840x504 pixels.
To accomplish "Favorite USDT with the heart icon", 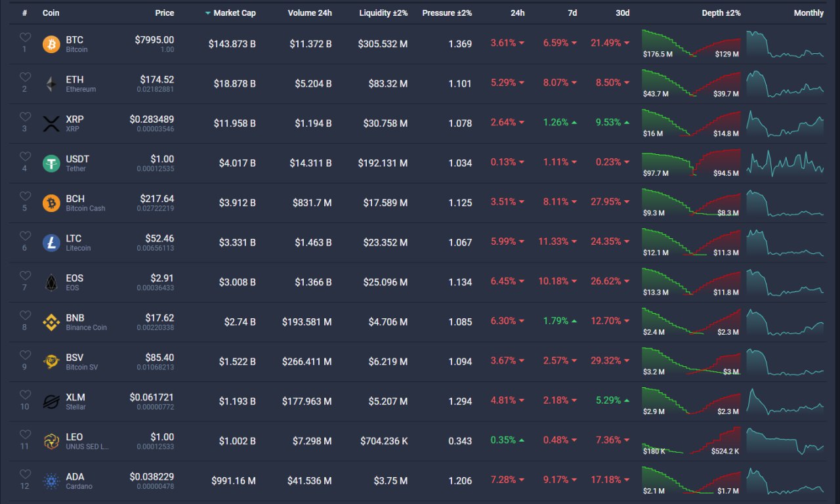I will pyautogui.click(x=25, y=156).
